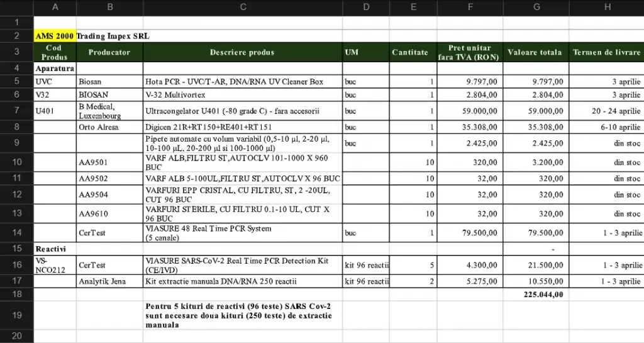Click the 'AA9610' cell
This screenshot has height=343, width=644.
[x=109, y=213]
